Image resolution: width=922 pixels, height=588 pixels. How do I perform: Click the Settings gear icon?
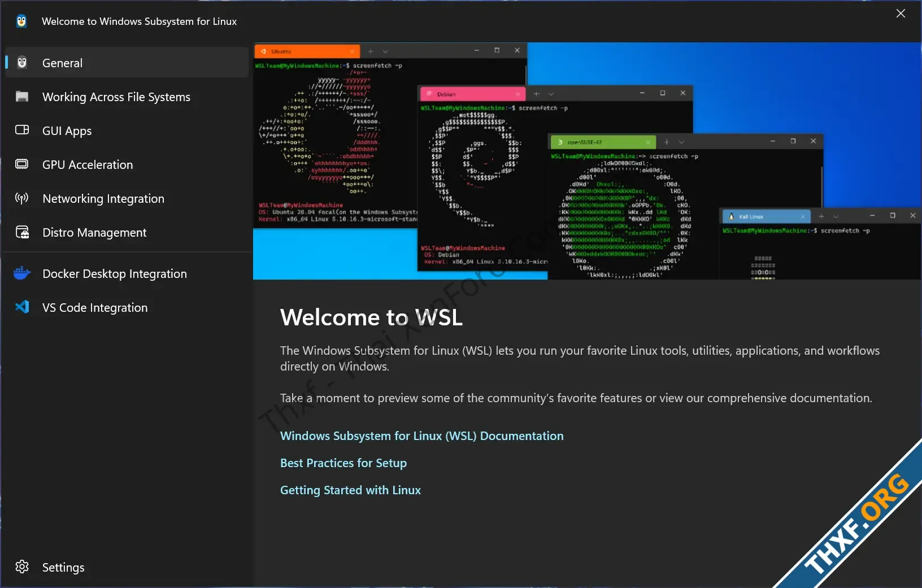(x=22, y=567)
